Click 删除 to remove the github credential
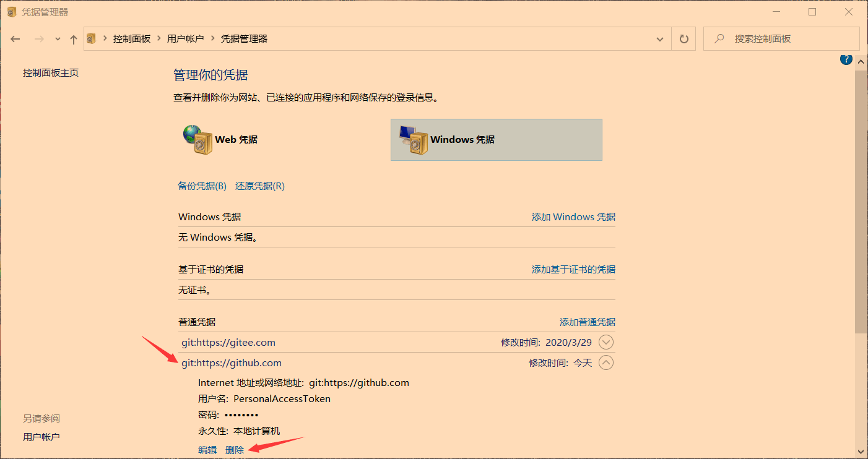Screen dimensions: 868x459 coord(235,450)
